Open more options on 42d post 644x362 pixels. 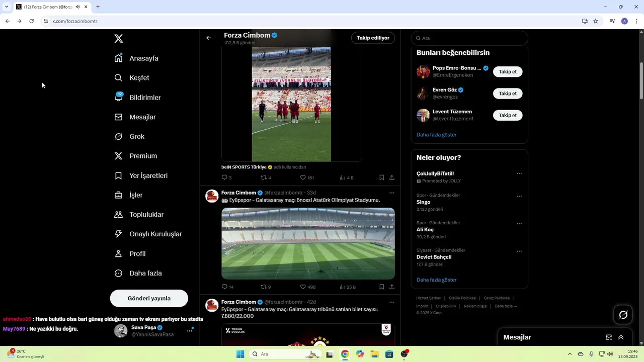pyautogui.click(x=392, y=302)
